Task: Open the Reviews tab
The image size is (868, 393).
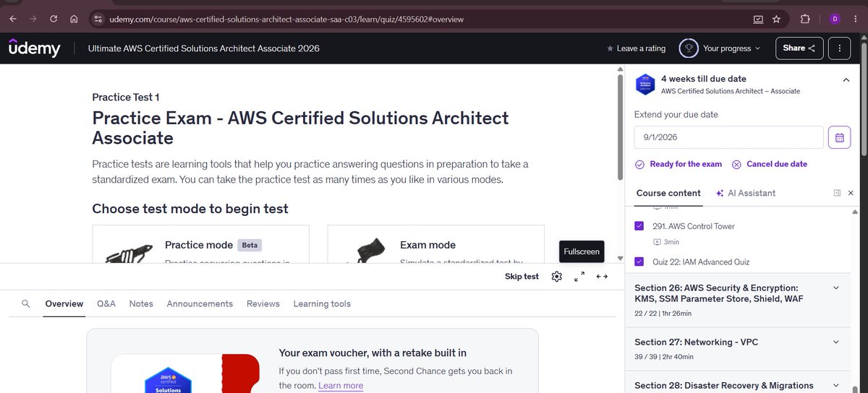Action: [x=263, y=303]
